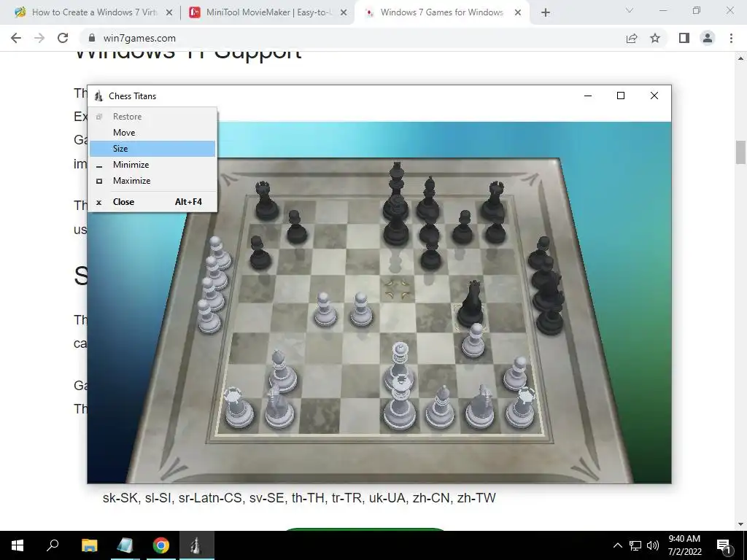Open the second pinned taskbar app
Viewport: 747px width, 560px height.
tap(125, 545)
